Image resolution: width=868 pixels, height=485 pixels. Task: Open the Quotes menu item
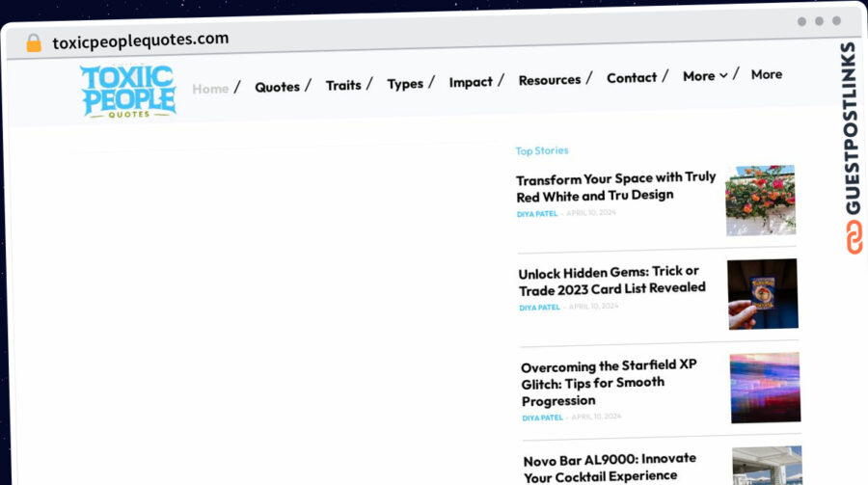tap(278, 87)
